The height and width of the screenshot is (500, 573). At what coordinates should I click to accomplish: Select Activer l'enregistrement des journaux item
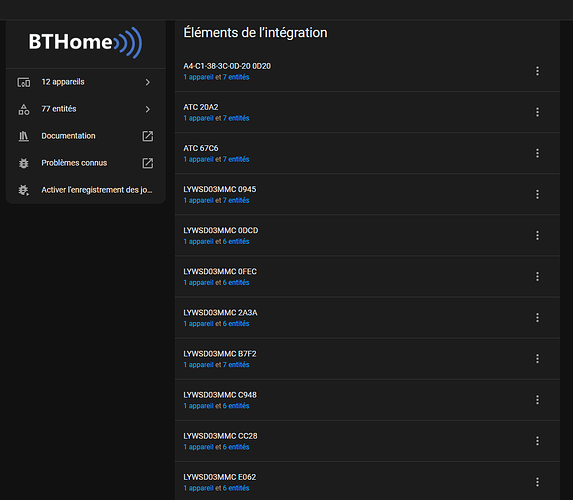tap(86, 190)
